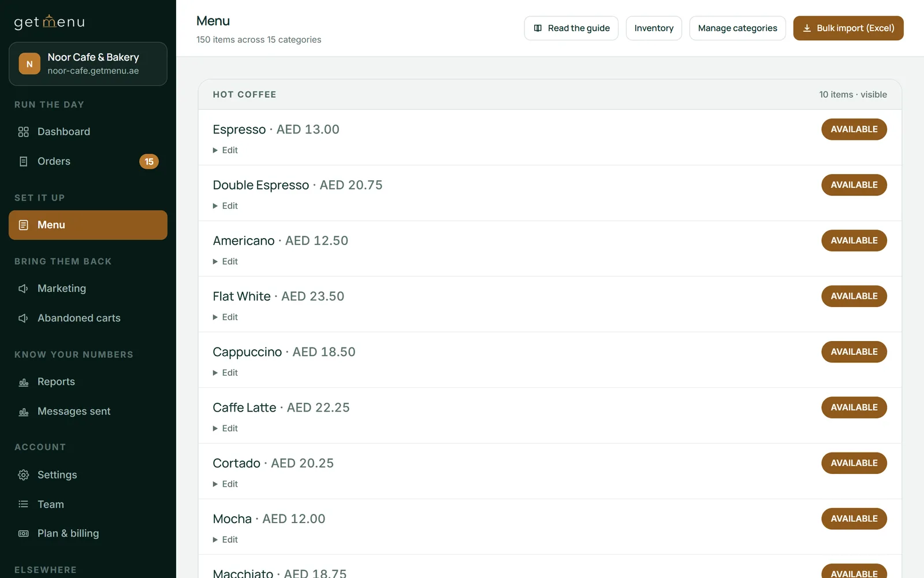This screenshot has height=578, width=924.
Task: Click the Plan & billing card icon
Action: coord(23,533)
